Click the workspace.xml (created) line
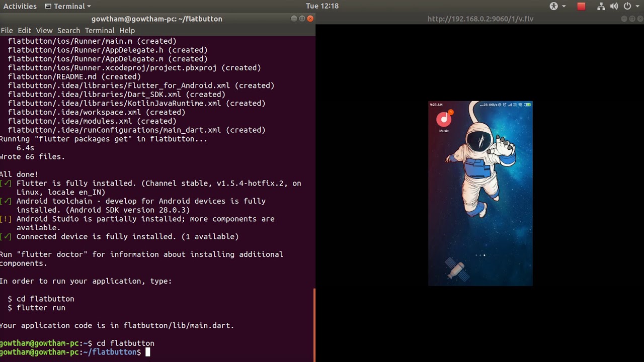The height and width of the screenshot is (362, 644). pyautogui.click(x=97, y=112)
